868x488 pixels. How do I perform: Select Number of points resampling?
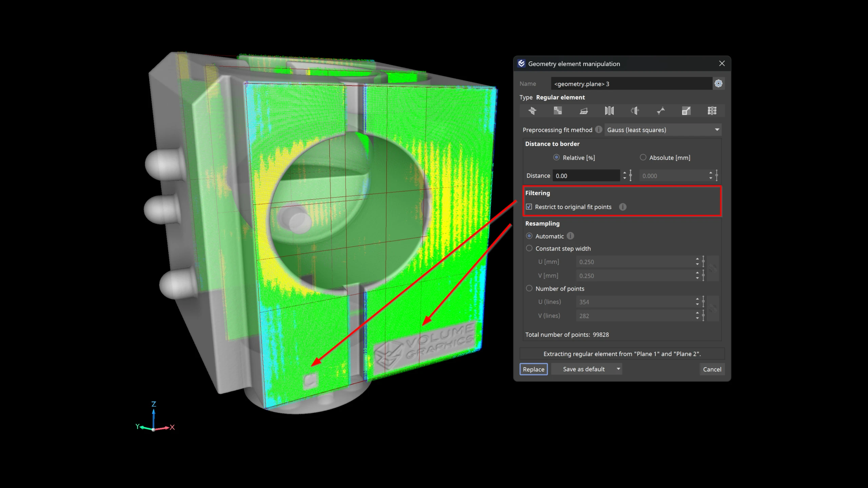529,288
